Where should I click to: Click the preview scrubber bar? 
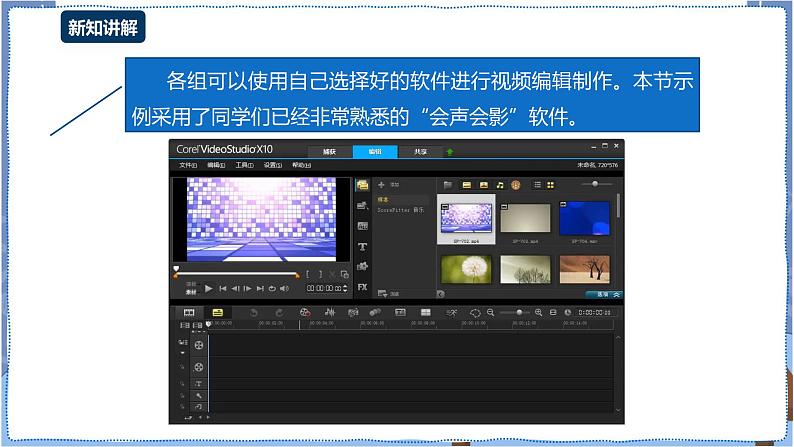(x=236, y=274)
